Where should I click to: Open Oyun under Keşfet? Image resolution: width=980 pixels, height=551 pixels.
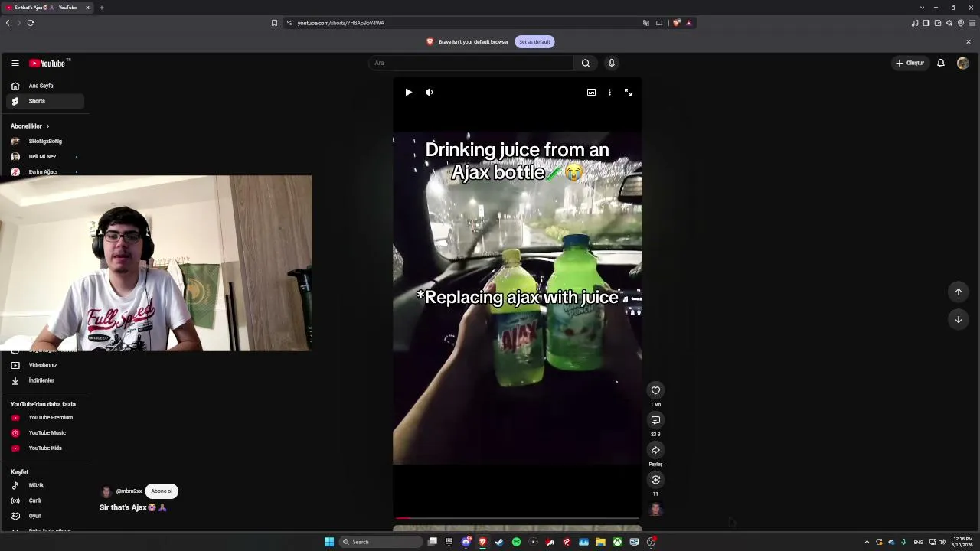(44, 516)
